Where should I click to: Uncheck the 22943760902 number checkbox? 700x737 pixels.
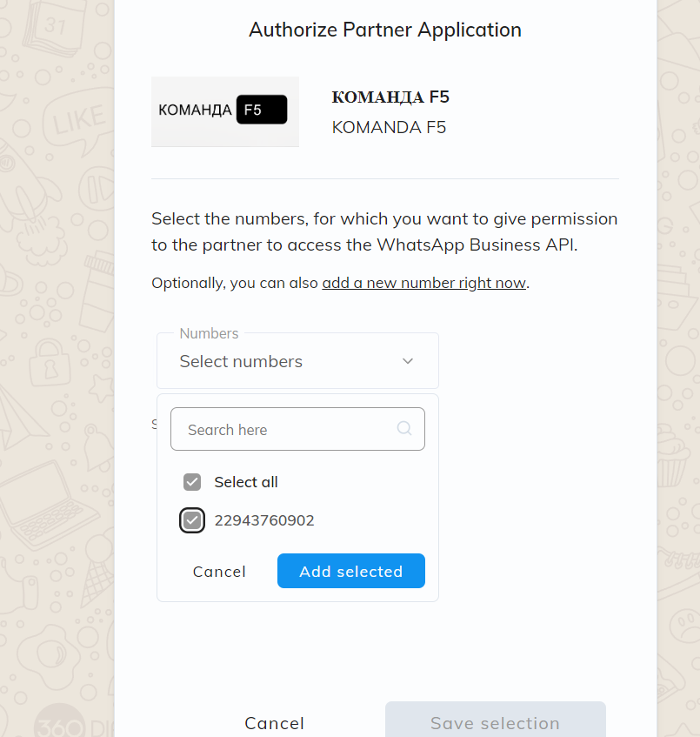[x=192, y=520]
